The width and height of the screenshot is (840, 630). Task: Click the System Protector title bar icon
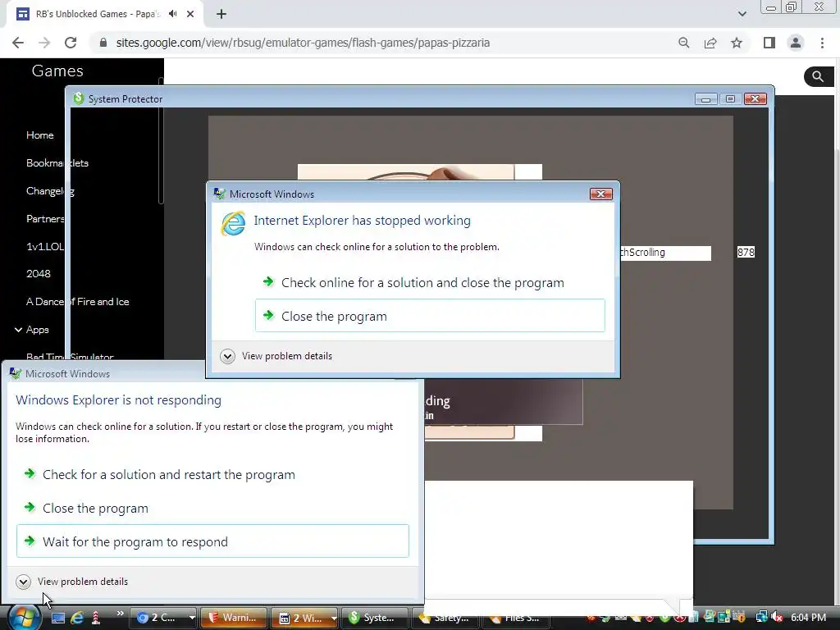tap(78, 98)
